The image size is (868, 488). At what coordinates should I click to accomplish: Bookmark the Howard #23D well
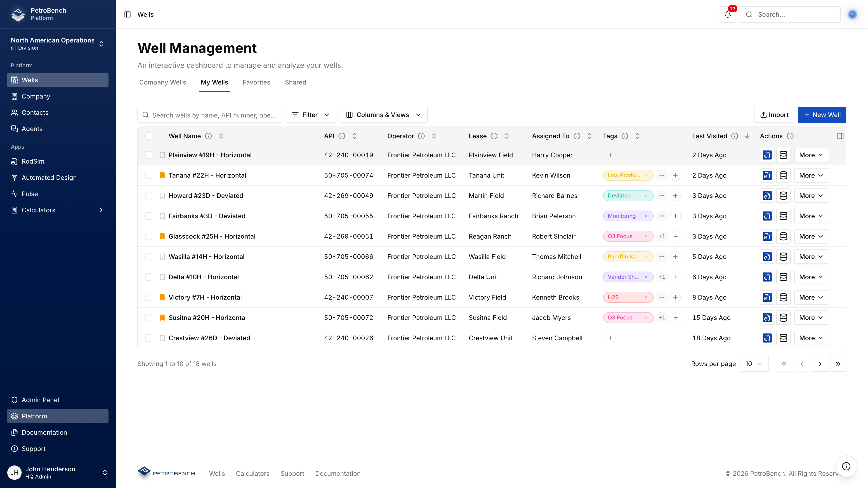click(162, 196)
